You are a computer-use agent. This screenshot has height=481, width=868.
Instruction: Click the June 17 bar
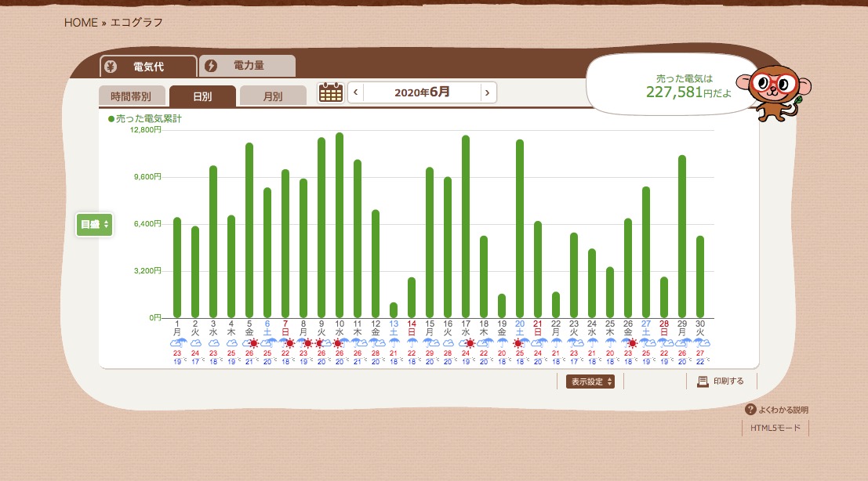coord(466,226)
